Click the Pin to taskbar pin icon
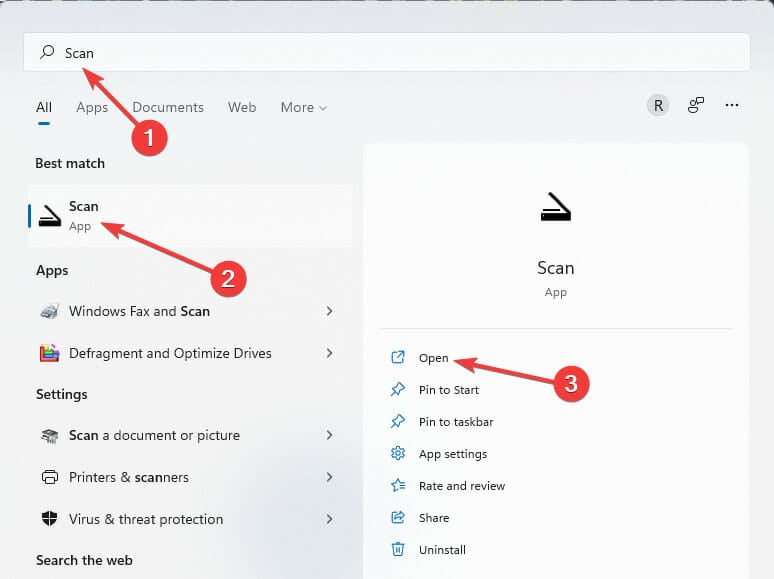774x579 pixels. pos(398,422)
